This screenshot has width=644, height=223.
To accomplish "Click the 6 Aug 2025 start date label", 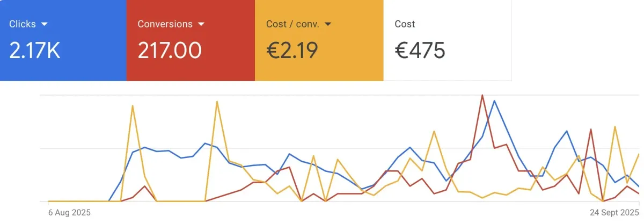I will 69,212.
